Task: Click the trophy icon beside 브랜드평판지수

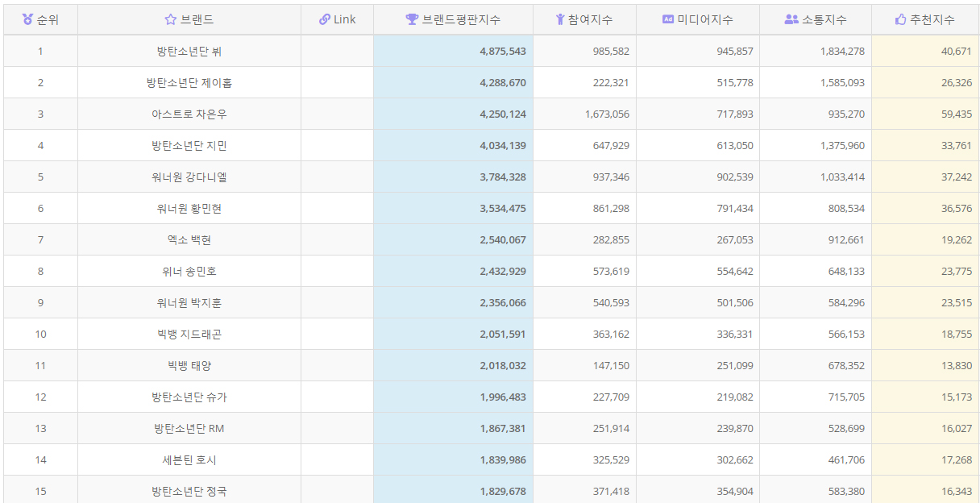Action: pyautogui.click(x=412, y=19)
